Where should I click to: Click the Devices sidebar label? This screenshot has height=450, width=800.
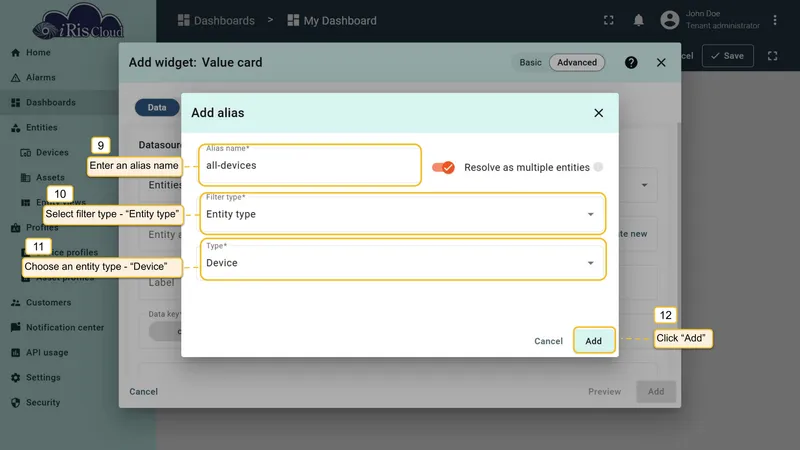coord(52,153)
